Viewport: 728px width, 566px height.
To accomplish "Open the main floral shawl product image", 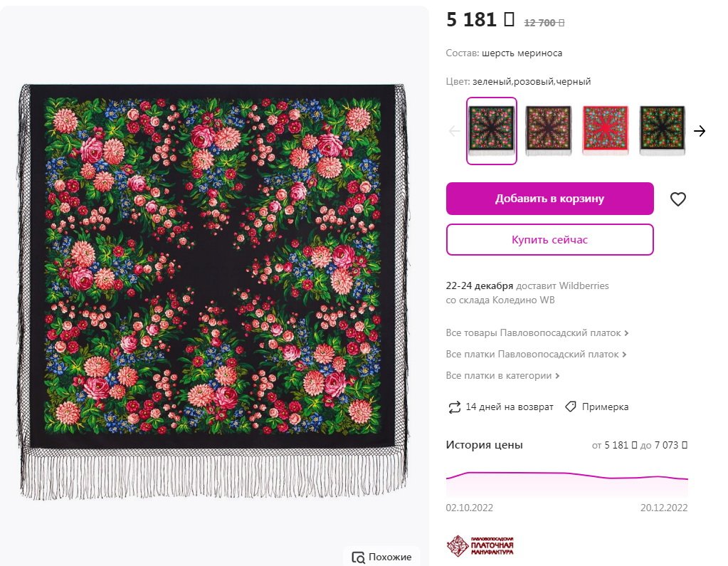I will pyautogui.click(x=213, y=285).
